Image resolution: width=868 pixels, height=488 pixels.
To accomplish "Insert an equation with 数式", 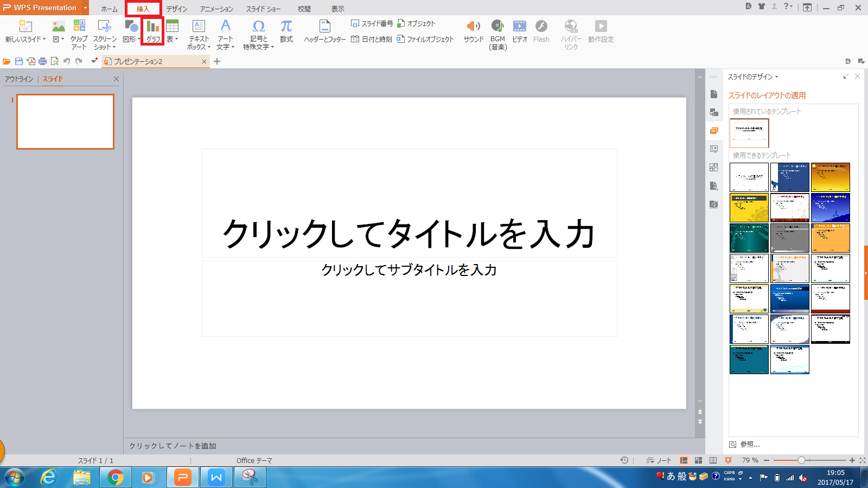I will pyautogui.click(x=286, y=31).
